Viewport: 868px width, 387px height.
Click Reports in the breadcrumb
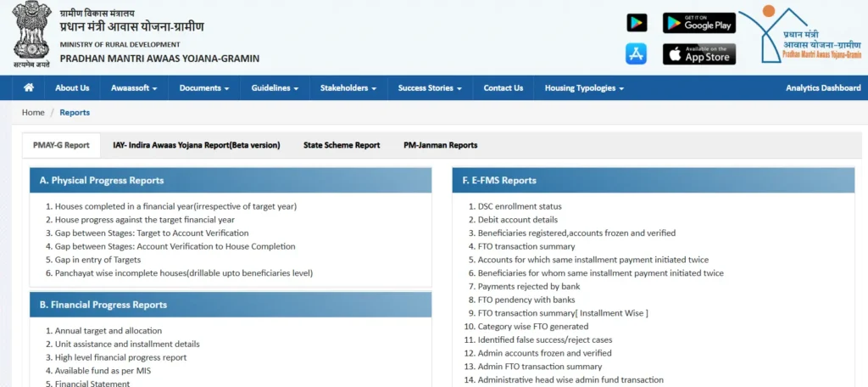click(75, 113)
